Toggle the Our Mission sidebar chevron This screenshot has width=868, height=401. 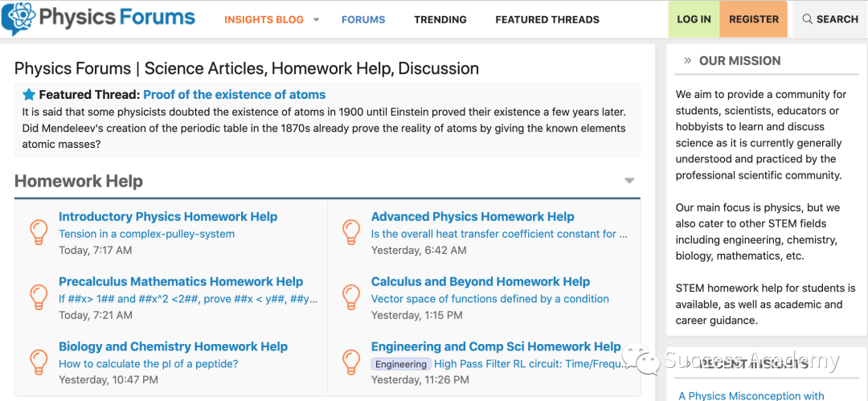687,60
